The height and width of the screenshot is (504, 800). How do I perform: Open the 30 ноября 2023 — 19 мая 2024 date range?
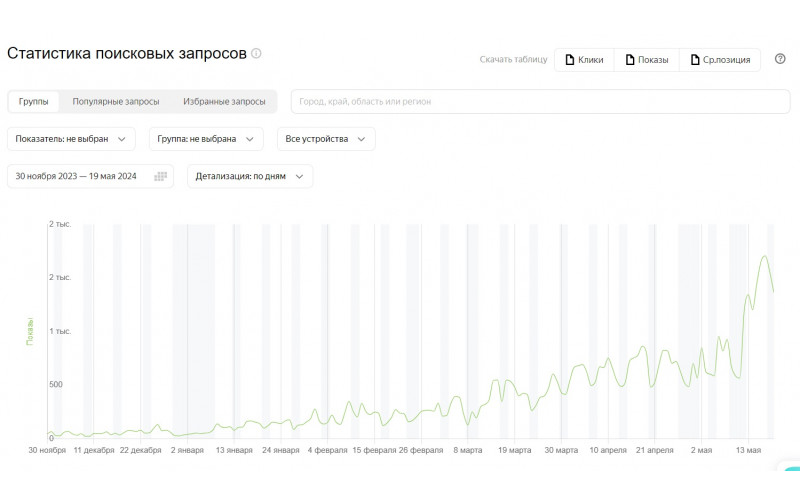(90, 176)
